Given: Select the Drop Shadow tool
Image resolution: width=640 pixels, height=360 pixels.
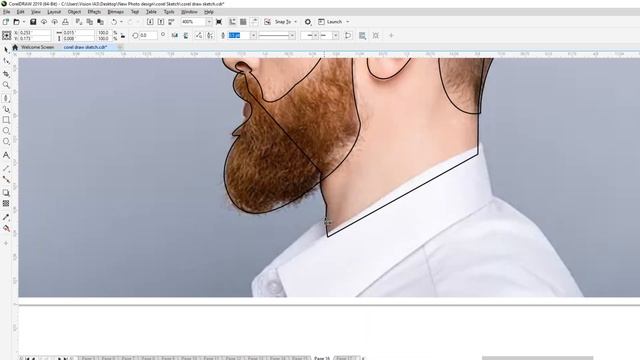Looking at the screenshot, I should tap(6, 192).
